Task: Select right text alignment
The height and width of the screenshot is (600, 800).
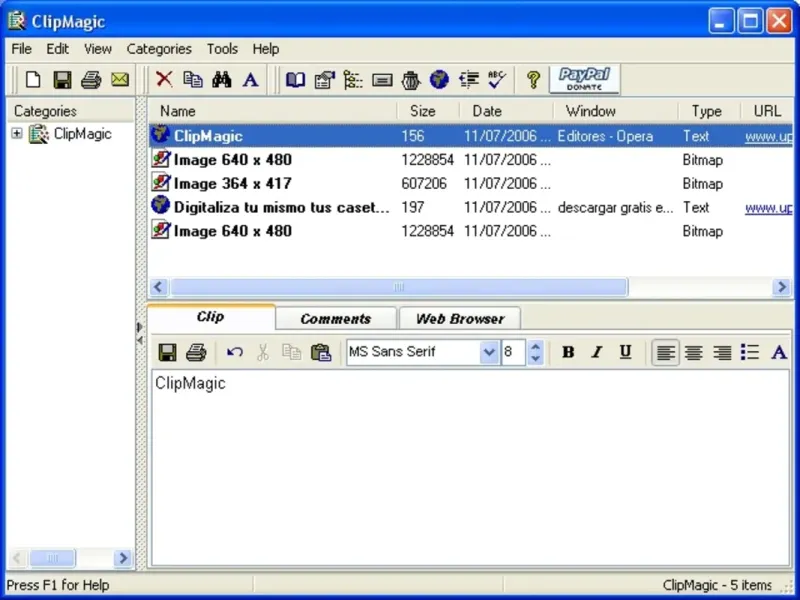Action: (x=722, y=352)
